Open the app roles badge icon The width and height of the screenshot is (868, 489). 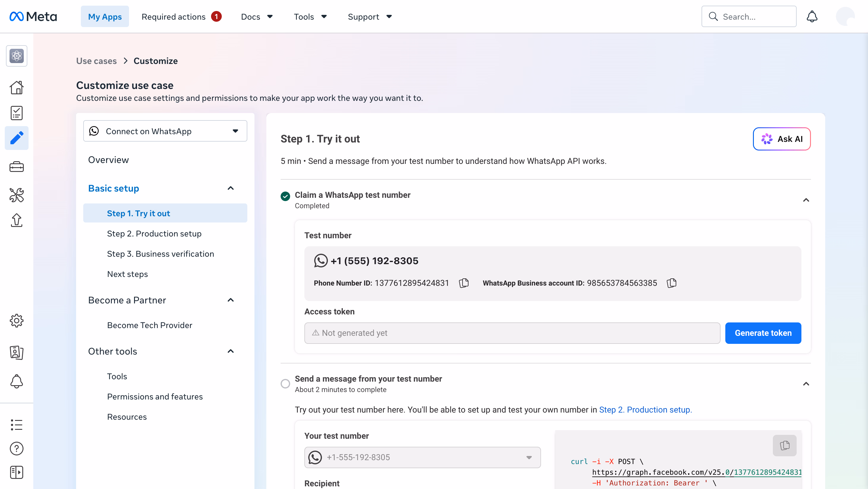(x=17, y=352)
